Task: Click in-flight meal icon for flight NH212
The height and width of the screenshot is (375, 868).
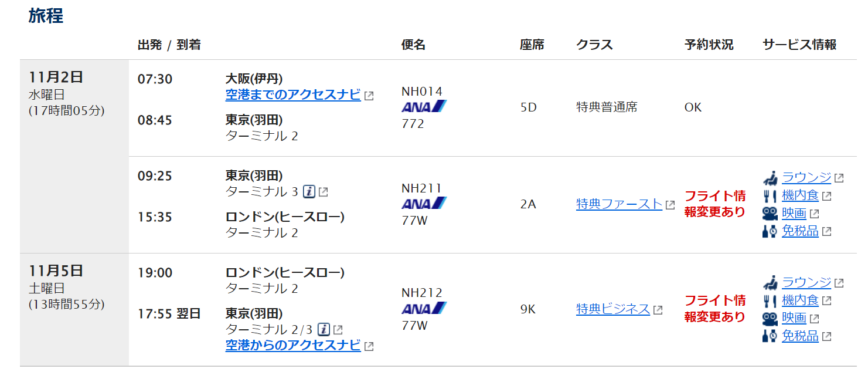Action: pos(770,301)
